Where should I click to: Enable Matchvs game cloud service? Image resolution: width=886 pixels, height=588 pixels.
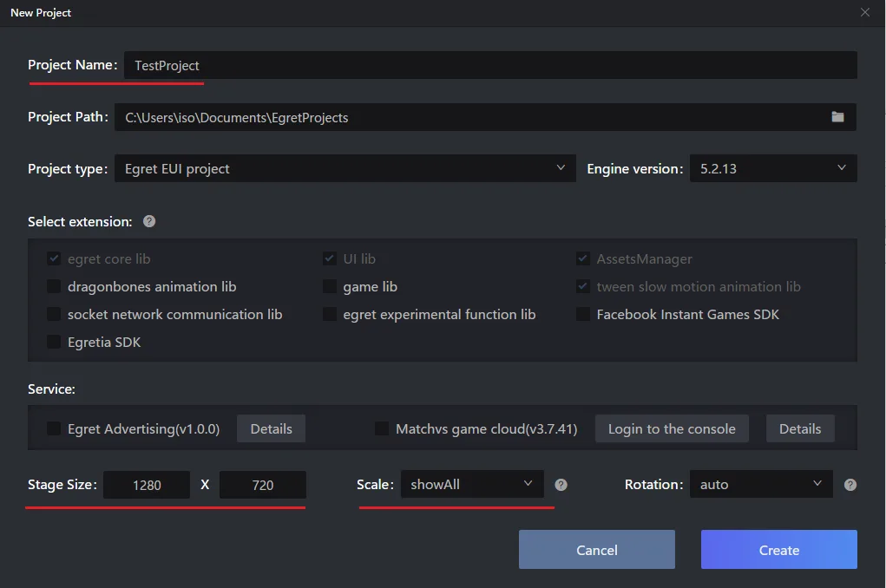(382, 428)
